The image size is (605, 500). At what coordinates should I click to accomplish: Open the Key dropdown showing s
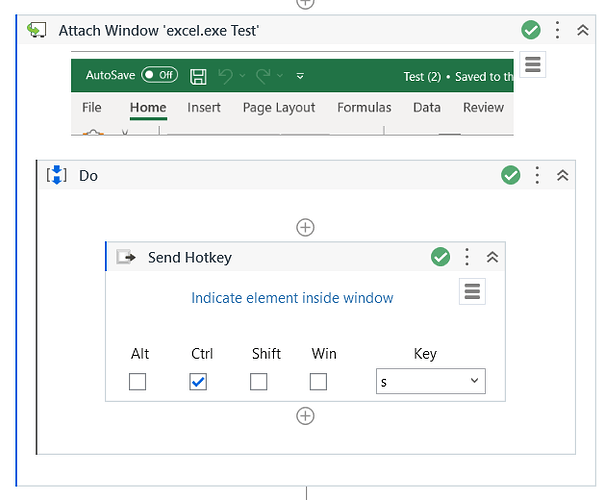click(x=431, y=381)
